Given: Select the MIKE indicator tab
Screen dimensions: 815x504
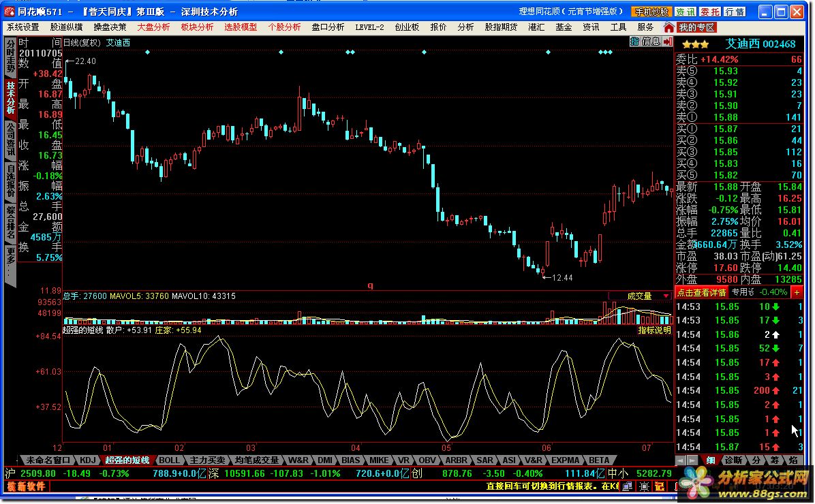Looking at the screenshot, I should (x=379, y=460).
